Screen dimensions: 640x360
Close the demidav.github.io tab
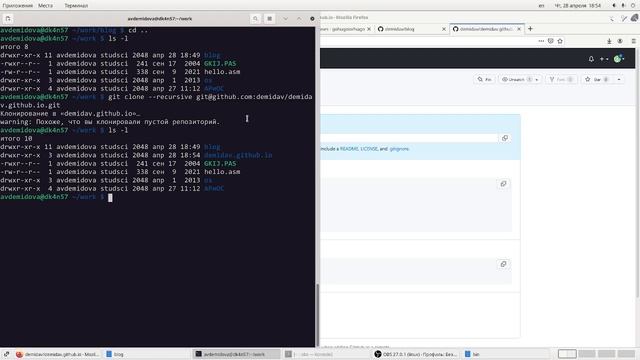[519, 29]
